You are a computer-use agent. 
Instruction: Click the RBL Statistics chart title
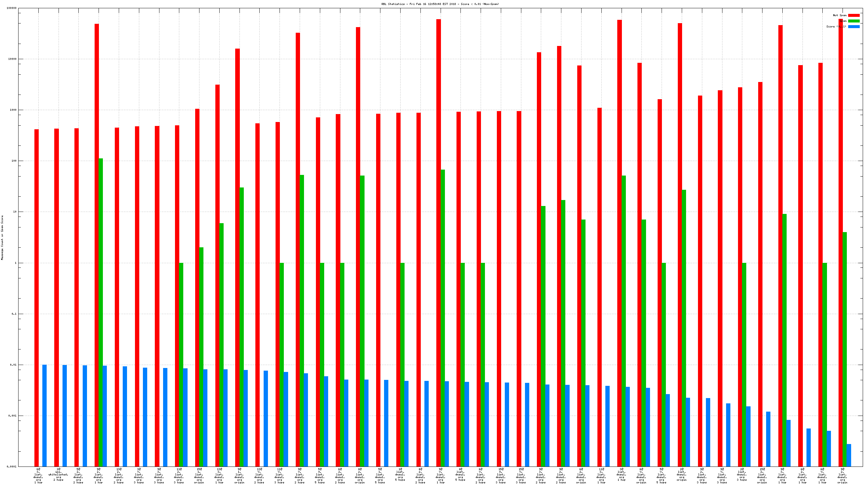440,4
